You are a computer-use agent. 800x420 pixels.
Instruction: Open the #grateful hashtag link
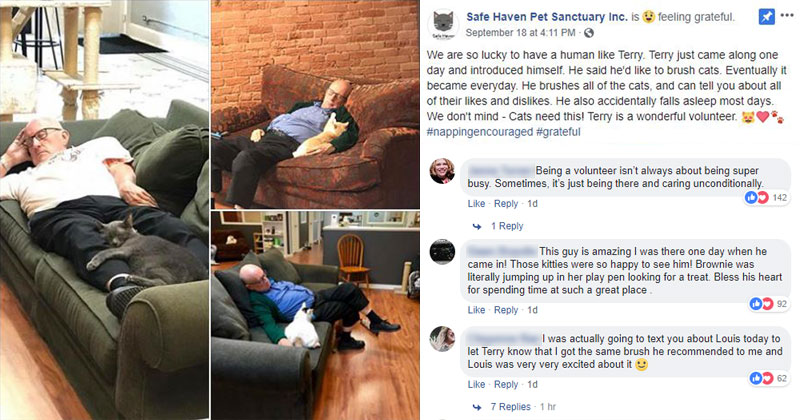(x=558, y=132)
